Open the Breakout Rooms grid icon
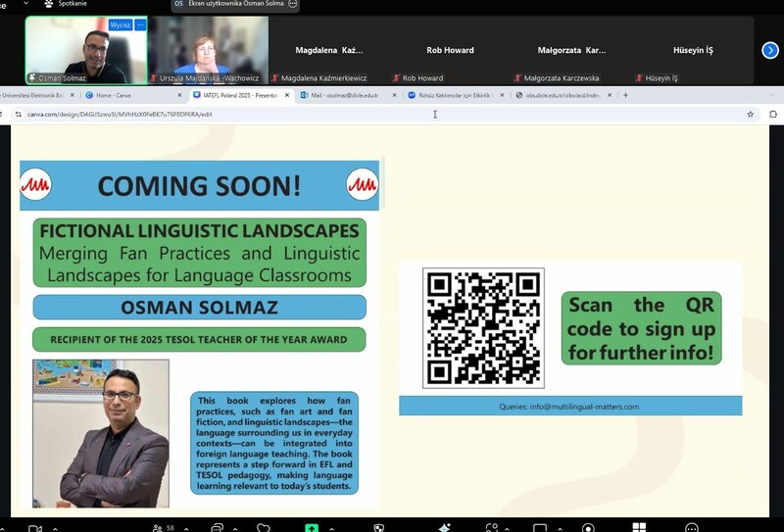 coord(639,527)
